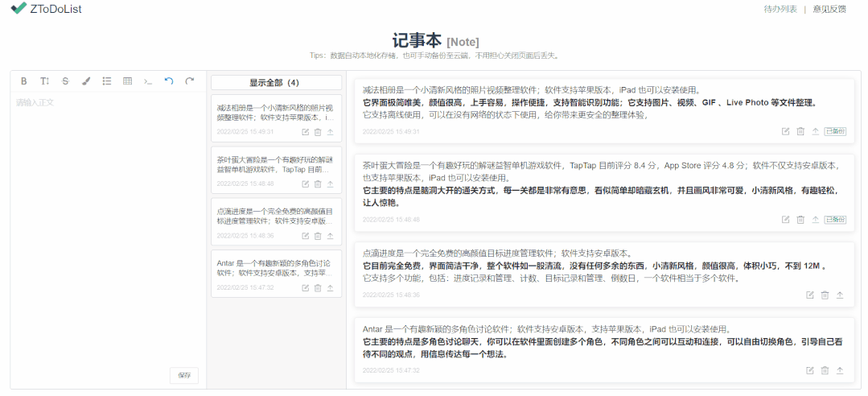The height and width of the screenshot is (396, 868).
Task: Delete the 点滴进度 sidebar list note
Action: (318, 236)
